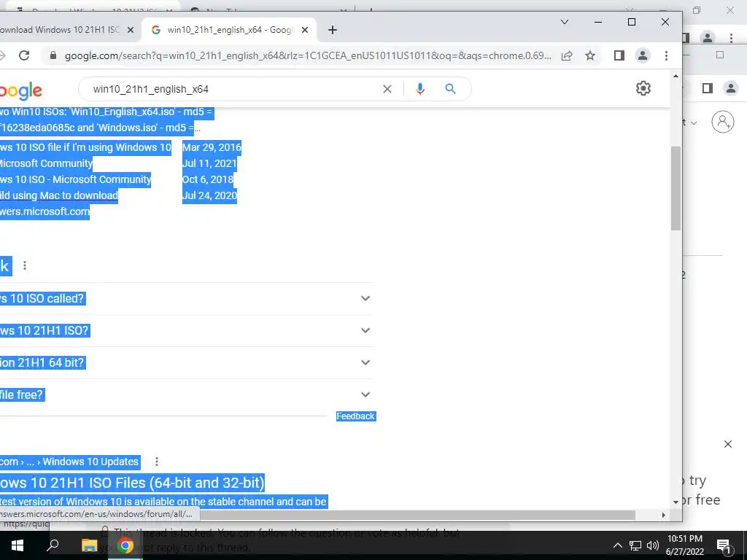Open the 'Microsoft Community' Jul 11, 2021 link

[46, 163]
